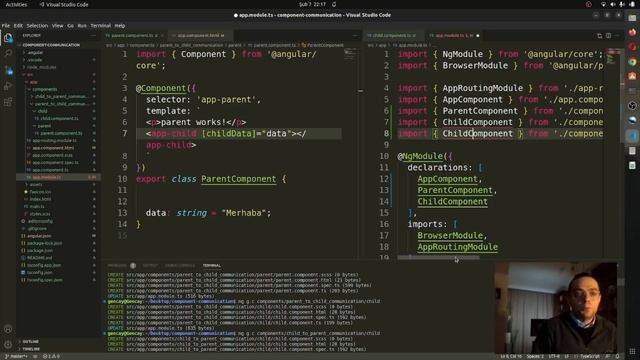Image resolution: width=640 pixels, height=360 pixels.
Task: Switch to the OUTPUT panel tab
Action: [150, 266]
